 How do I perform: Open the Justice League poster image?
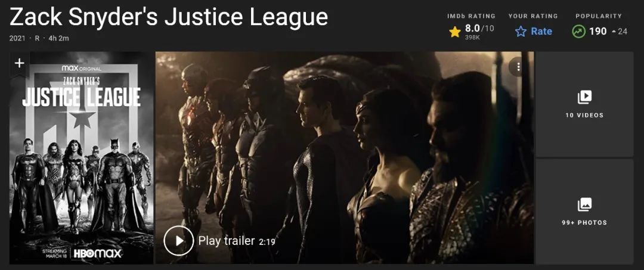(x=81, y=158)
